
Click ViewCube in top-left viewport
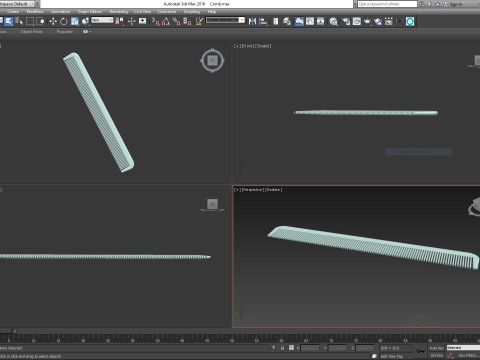213,61
